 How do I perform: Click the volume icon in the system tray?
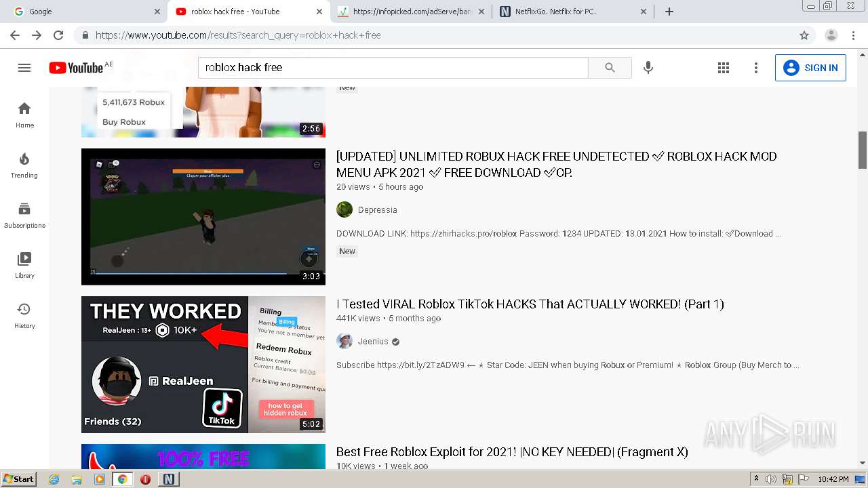tap(771, 479)
